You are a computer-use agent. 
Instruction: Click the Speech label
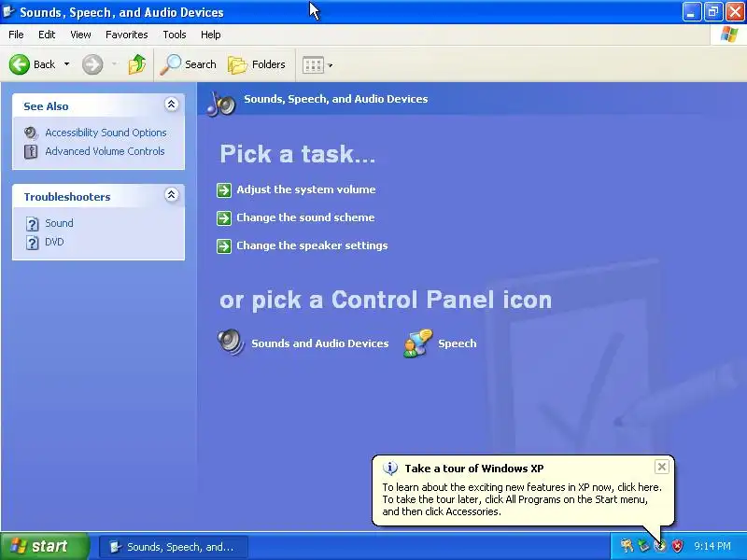tap(458, 343)
